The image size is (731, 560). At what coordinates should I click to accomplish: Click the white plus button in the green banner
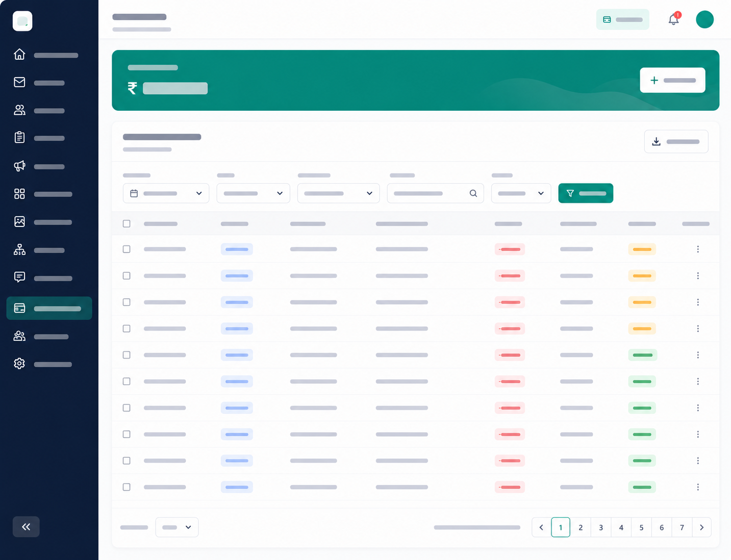tap(672, 80)
